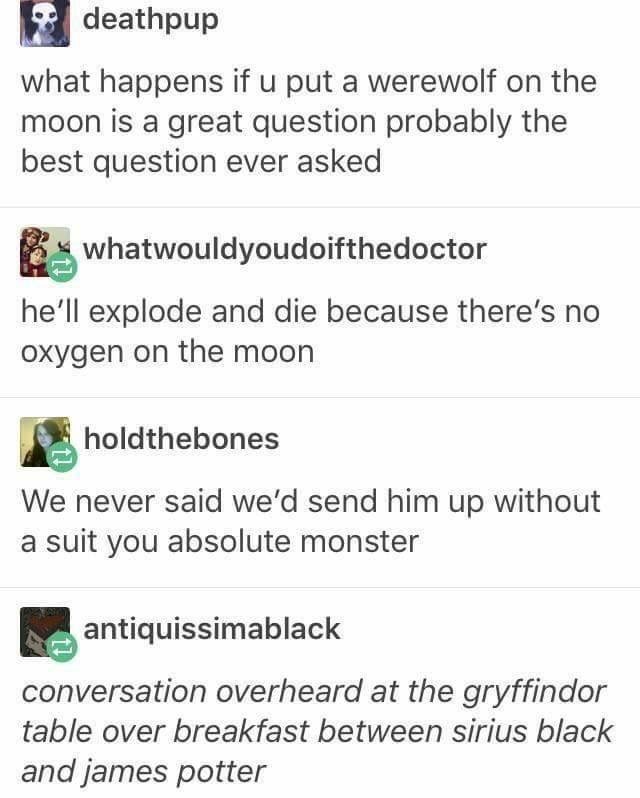Open holdthebones' avatar photo
The height and width of the screenshot is (798, 640).
[45, 442]
